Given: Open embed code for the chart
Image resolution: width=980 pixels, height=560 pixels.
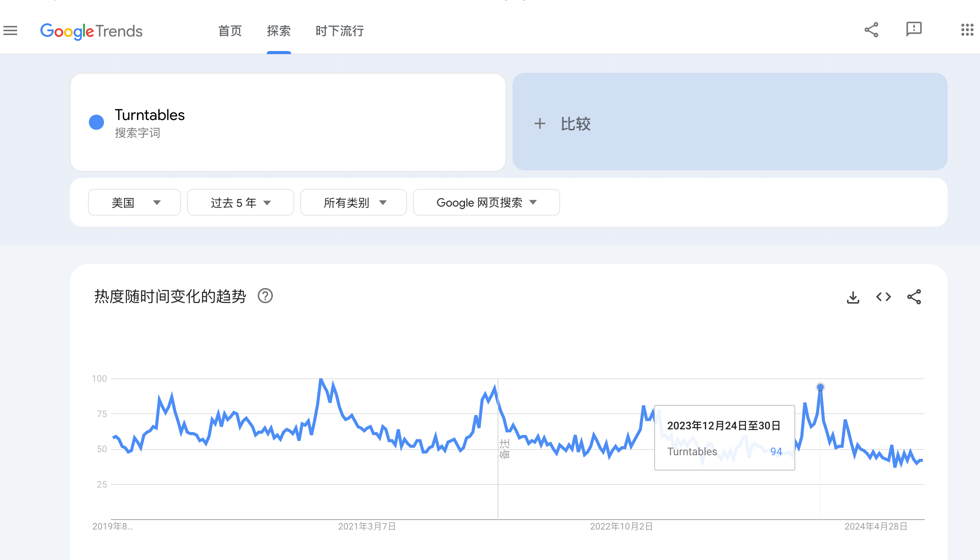Looking at the screenshot, I should click(884, 297).
